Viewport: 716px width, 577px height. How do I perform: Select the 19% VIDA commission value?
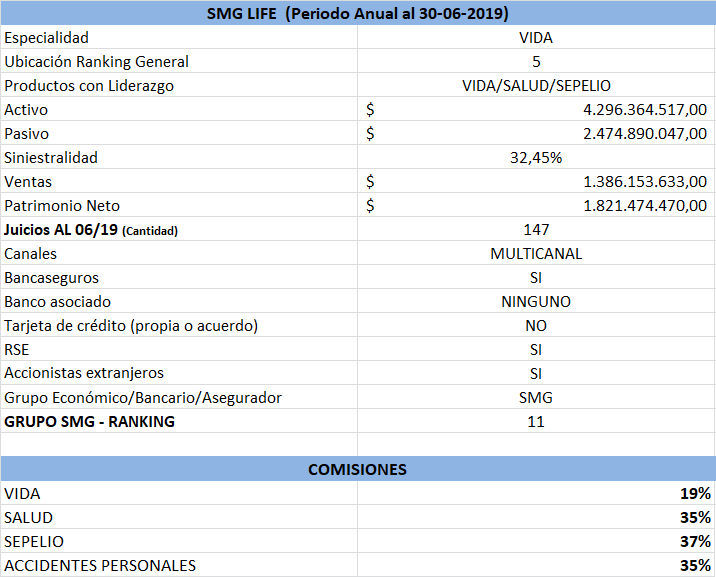click(536, 493)
